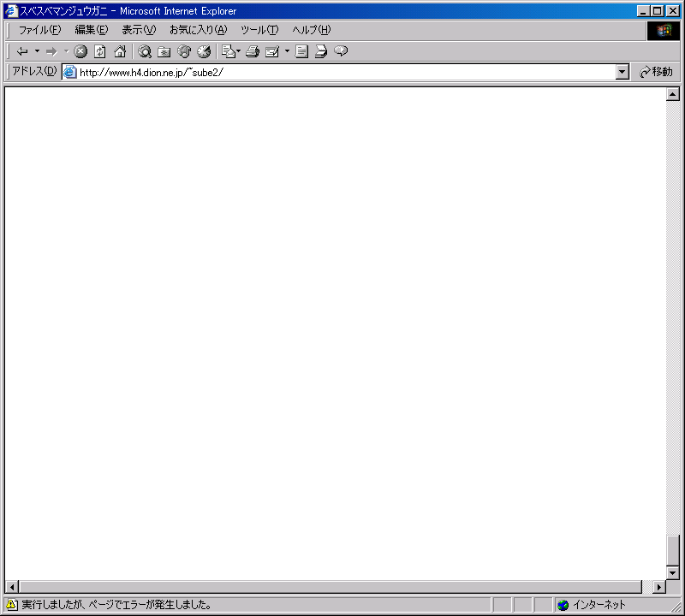Open the ツール(T) menu
Image resolution: width=685 pixels, height=616 pixels.
click(259, 30)
